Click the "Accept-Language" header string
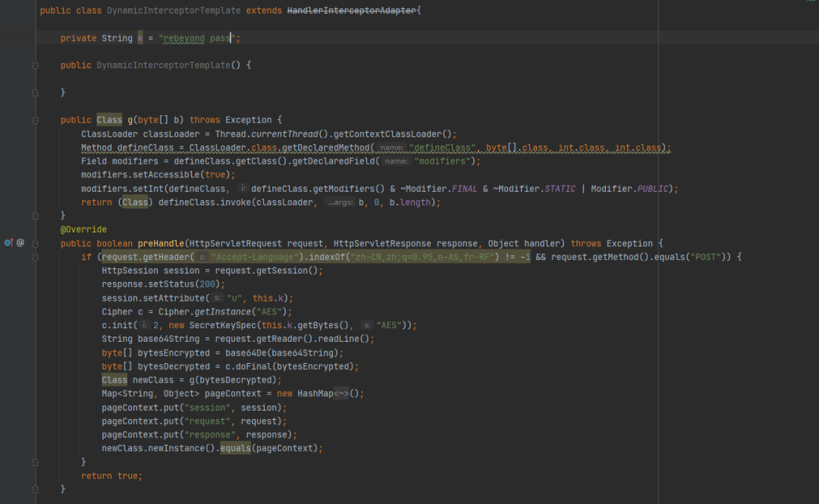The image size is (819, 504). [x=255, y=257]
